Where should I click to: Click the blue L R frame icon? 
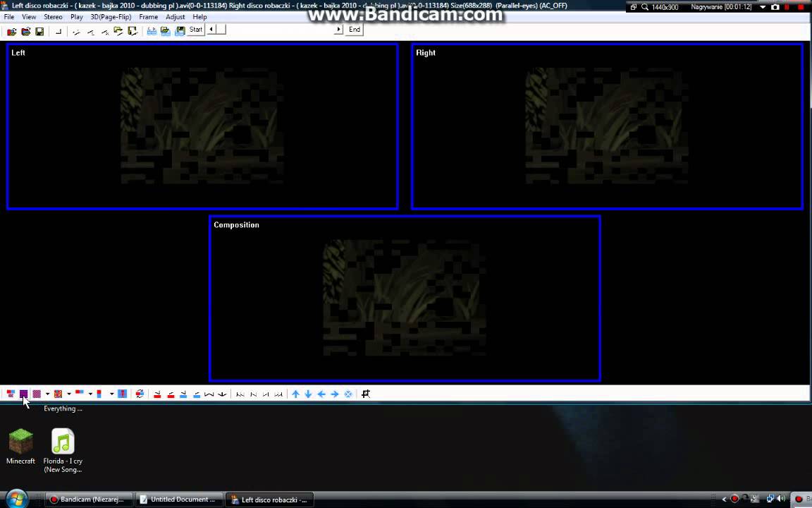152,32
